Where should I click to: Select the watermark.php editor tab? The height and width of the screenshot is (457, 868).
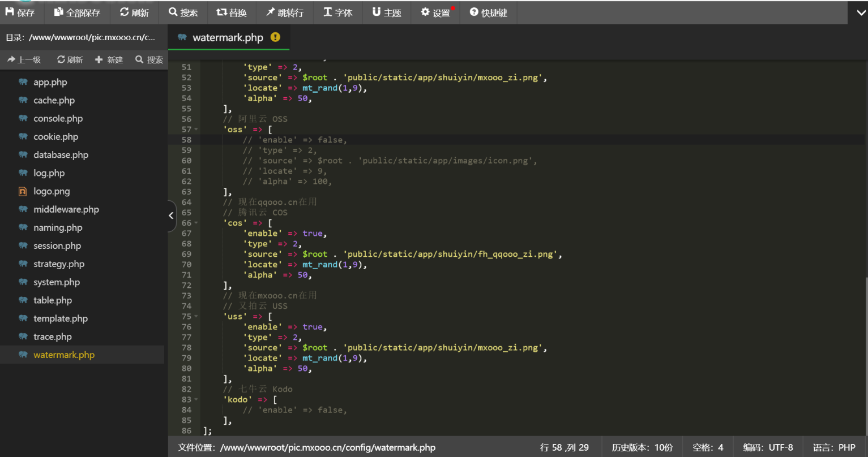(x=228, y=38)
